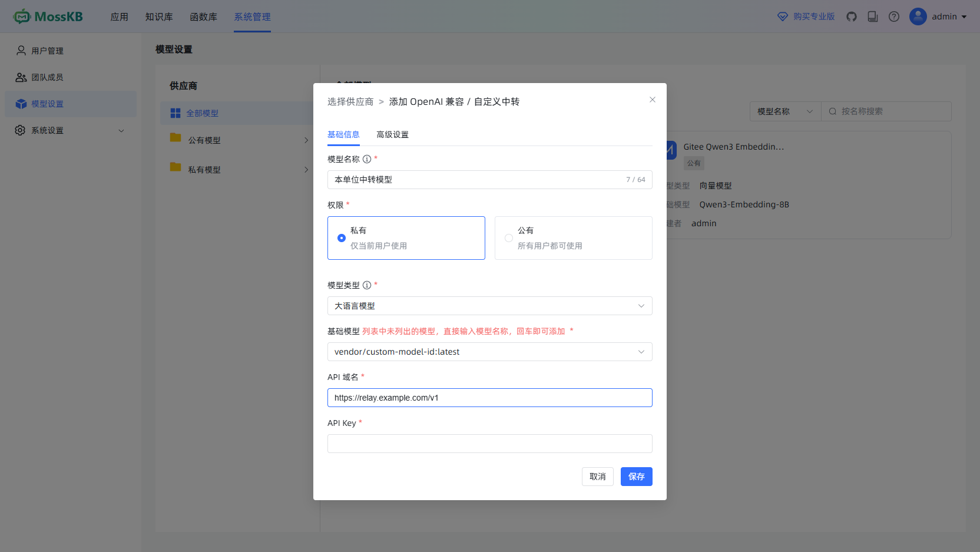980x552 pixels.
Task: Open the 模型类型 dropdown
Action: coord(490,306)
